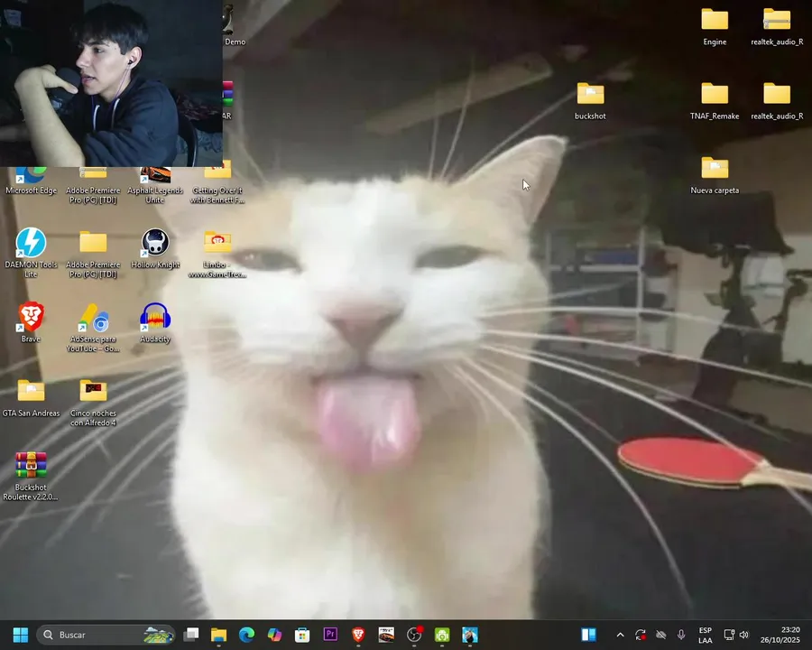Image resolution: width=812 pixels, height=650 pixels.
Task: Select the Brave desktop shortcut
Action: pos(31,322)
